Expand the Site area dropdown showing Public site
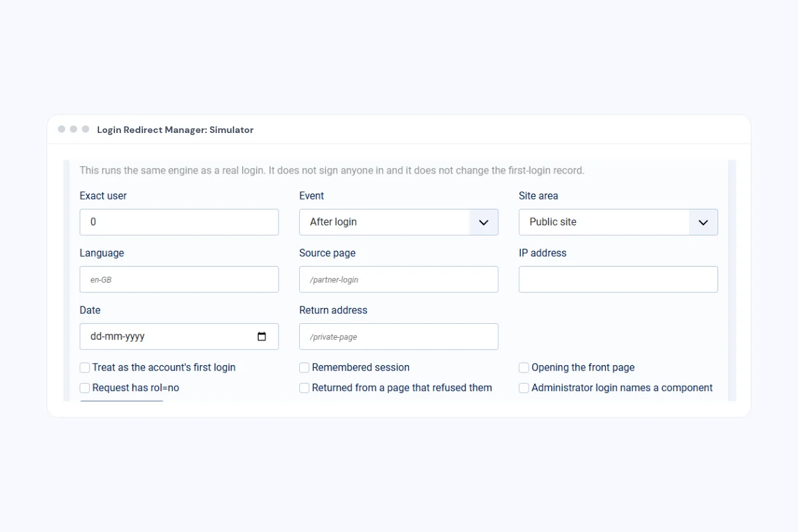Screen dimensions: 798x532 click(618, 222)
